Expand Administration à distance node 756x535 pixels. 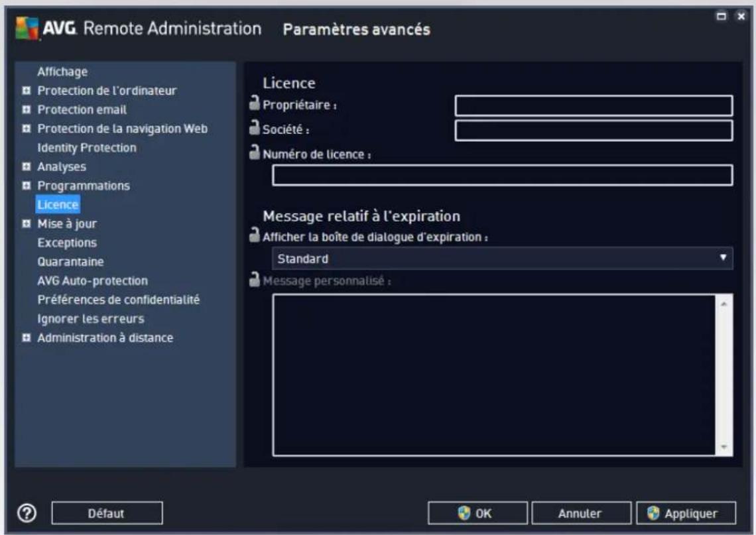(27, 338)
